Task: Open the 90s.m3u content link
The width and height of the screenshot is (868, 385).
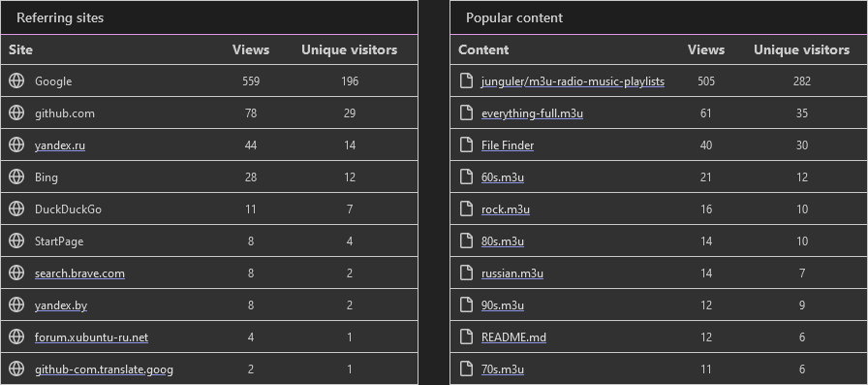Action: click(x=502, y=305)
